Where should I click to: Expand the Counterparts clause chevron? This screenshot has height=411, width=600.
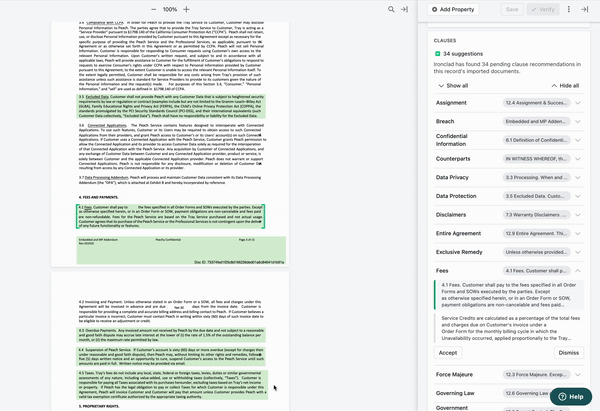point(578,159)
